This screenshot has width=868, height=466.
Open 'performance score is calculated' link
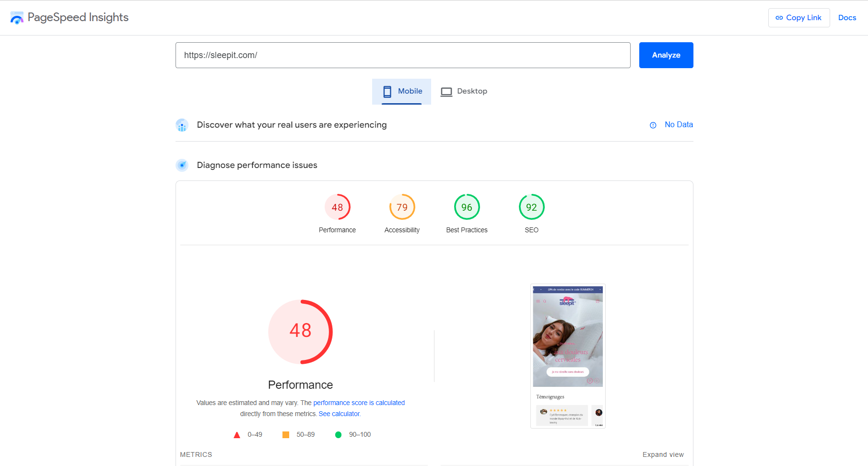click(359, 403)
